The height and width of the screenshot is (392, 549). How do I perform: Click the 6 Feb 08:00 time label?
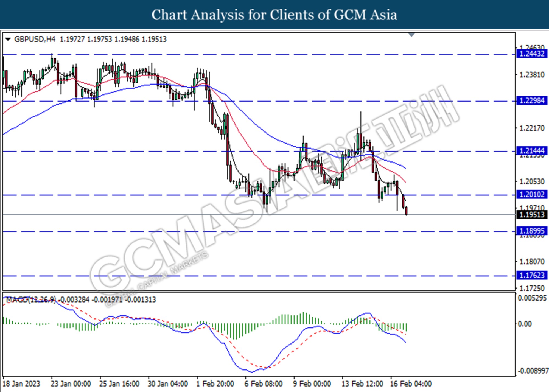click(x=264, y=383)
